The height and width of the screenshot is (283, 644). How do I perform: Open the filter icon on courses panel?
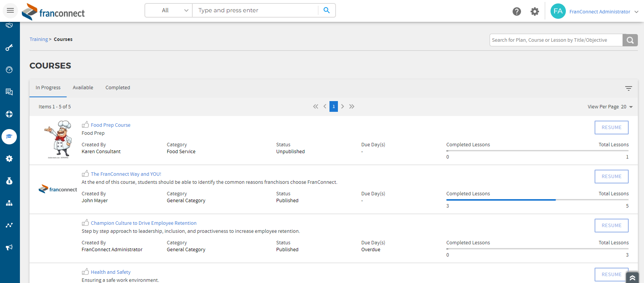[629, 88]
